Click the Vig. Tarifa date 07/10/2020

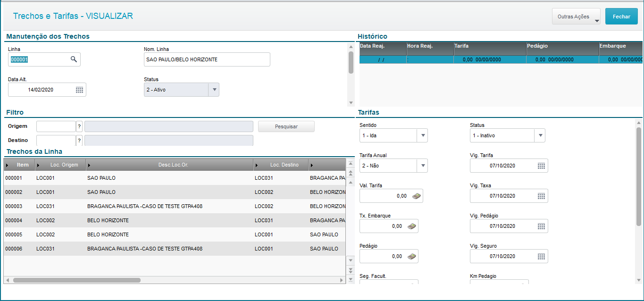[x=502, y=166]
